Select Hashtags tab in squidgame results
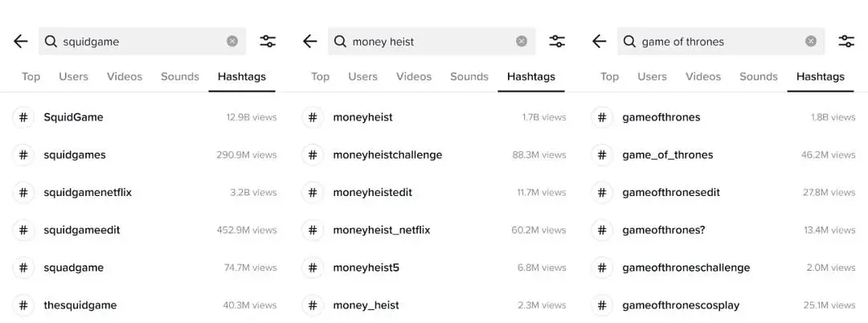 tap(242, 77)
